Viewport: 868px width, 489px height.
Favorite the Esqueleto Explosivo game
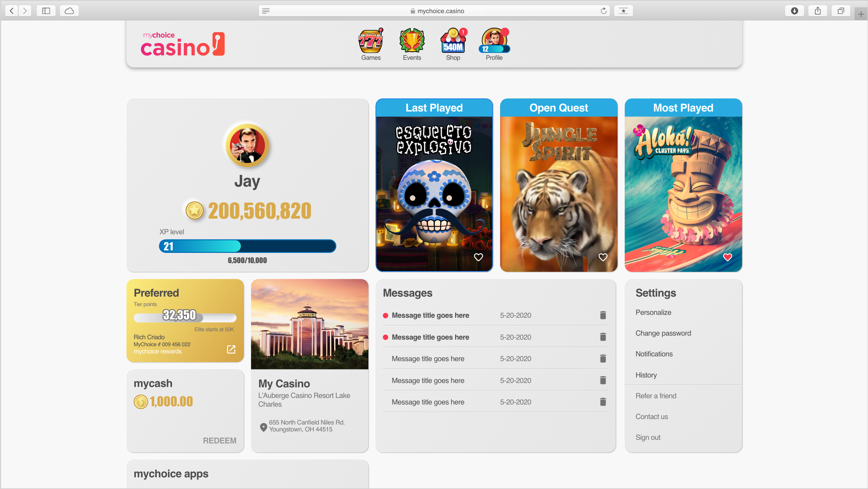click(x=478, y=257)
